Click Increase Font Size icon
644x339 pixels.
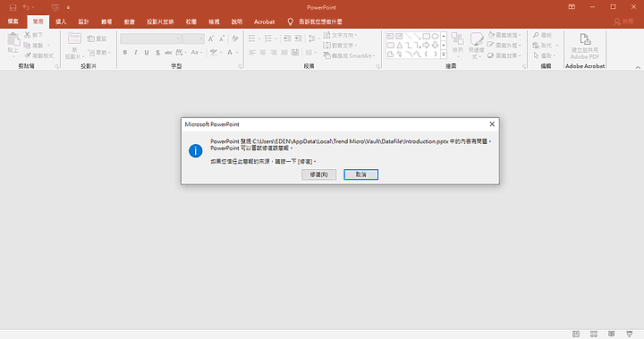(x=211, y=38)
